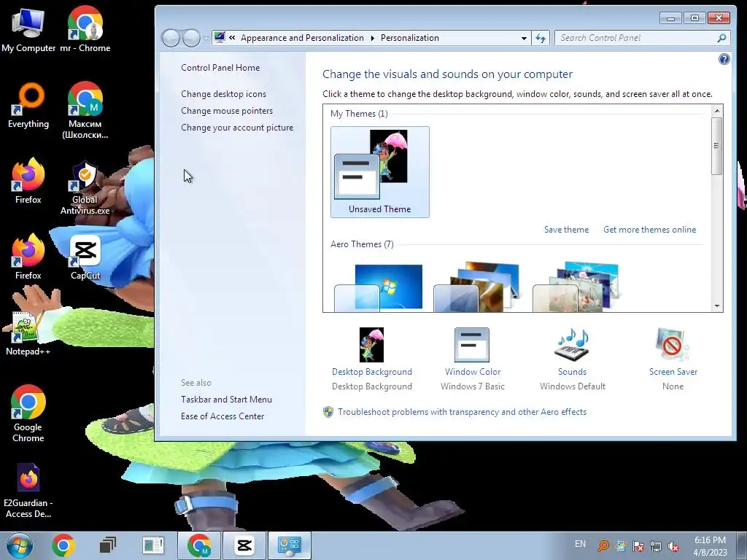Expand the breadcrumb arrow after Appearance and Personalization

pyautogui.click(x=373, y=38)
